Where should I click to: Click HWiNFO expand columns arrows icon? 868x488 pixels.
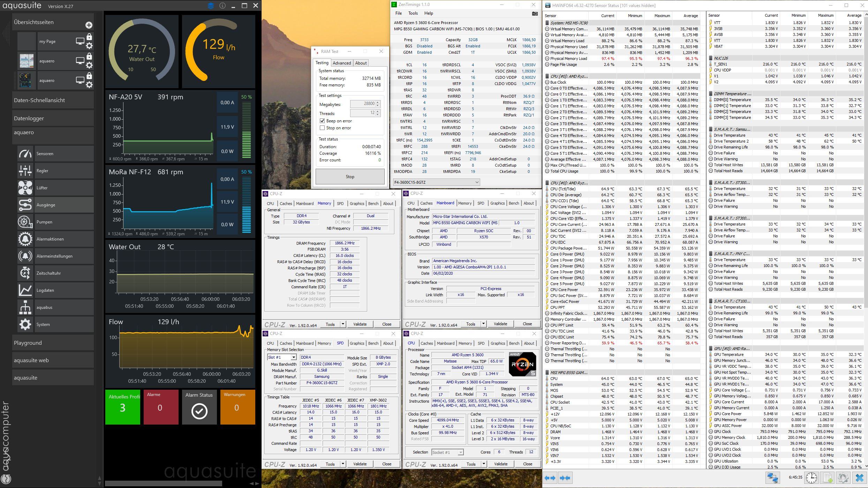[550, 478]
